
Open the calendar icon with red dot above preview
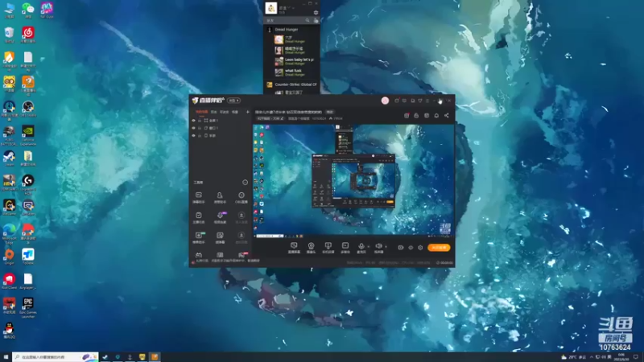point(407,115)
